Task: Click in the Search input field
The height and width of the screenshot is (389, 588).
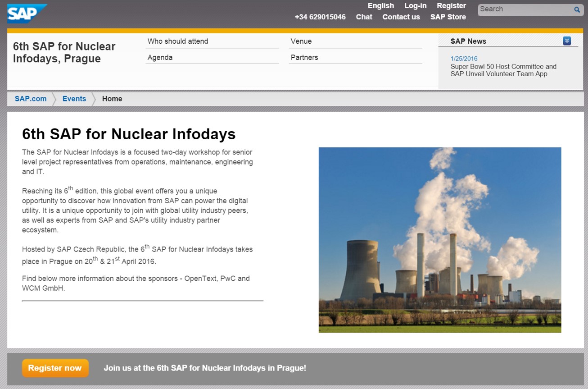Action: [x=525, y=9]
